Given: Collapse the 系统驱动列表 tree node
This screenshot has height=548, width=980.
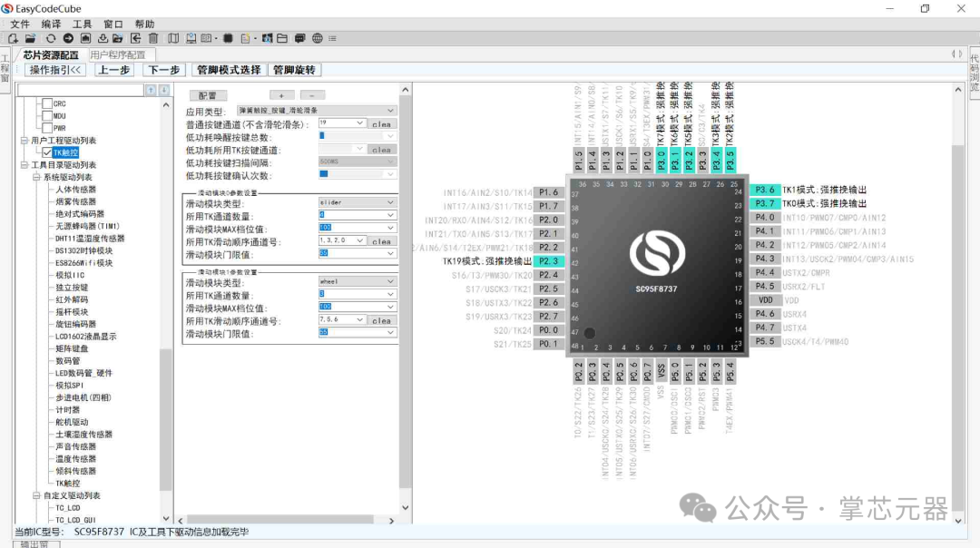Looking at the screenshot, I should 35,176.
